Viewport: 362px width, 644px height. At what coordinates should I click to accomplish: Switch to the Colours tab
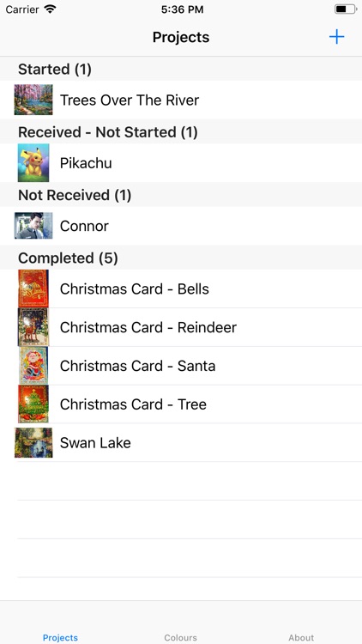pos(181,637)
